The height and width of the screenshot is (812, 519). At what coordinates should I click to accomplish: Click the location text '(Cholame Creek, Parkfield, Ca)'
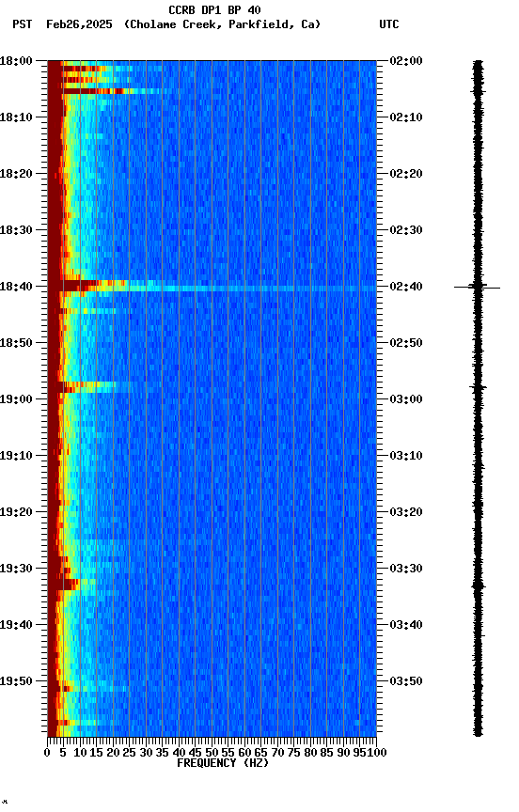(222, 24)
